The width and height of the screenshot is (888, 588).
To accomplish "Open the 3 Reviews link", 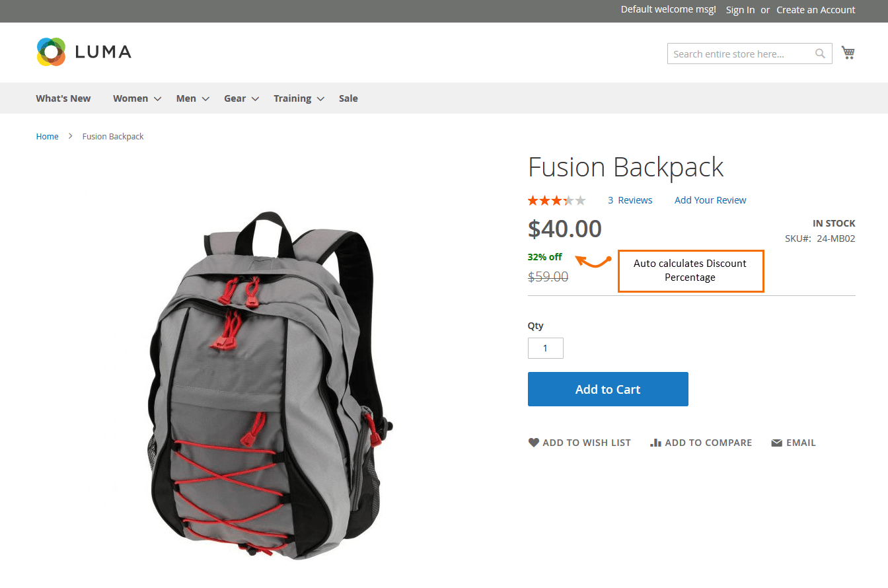I will pyautogui.click(x=630, y=200).
